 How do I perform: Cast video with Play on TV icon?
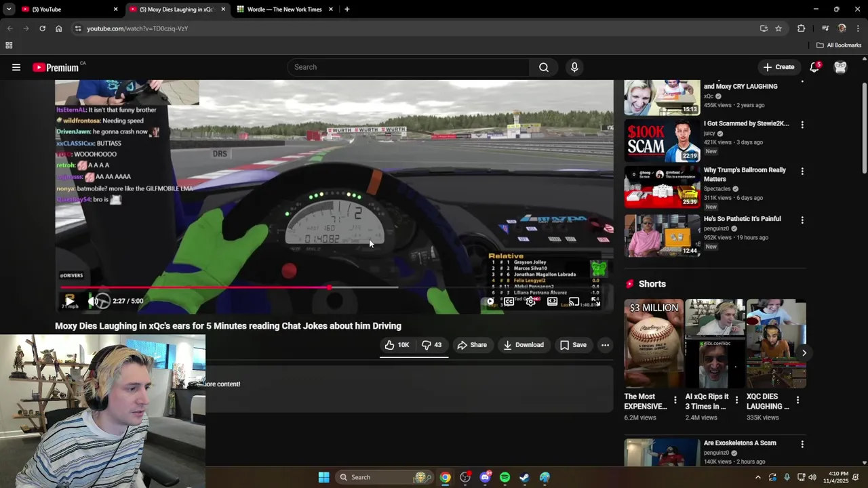[x=574, y=302]
